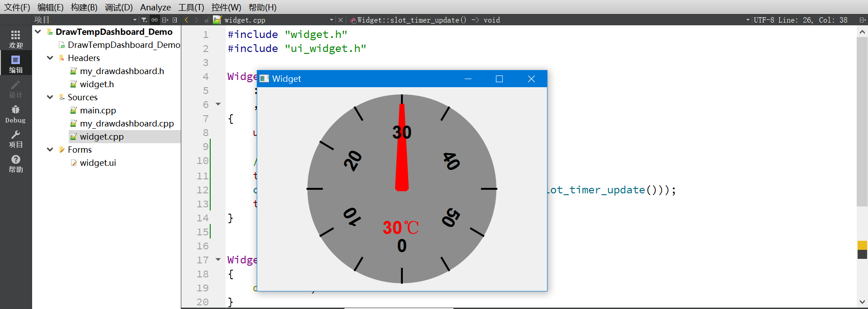Open the open-documents dropdown for widget.cpp
Viewport: 868px width, 309px height.
(x=331, y=20)
